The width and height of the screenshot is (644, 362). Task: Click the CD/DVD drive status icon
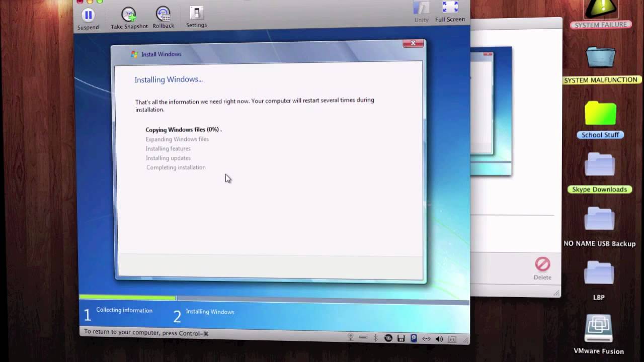click(388, 338)
